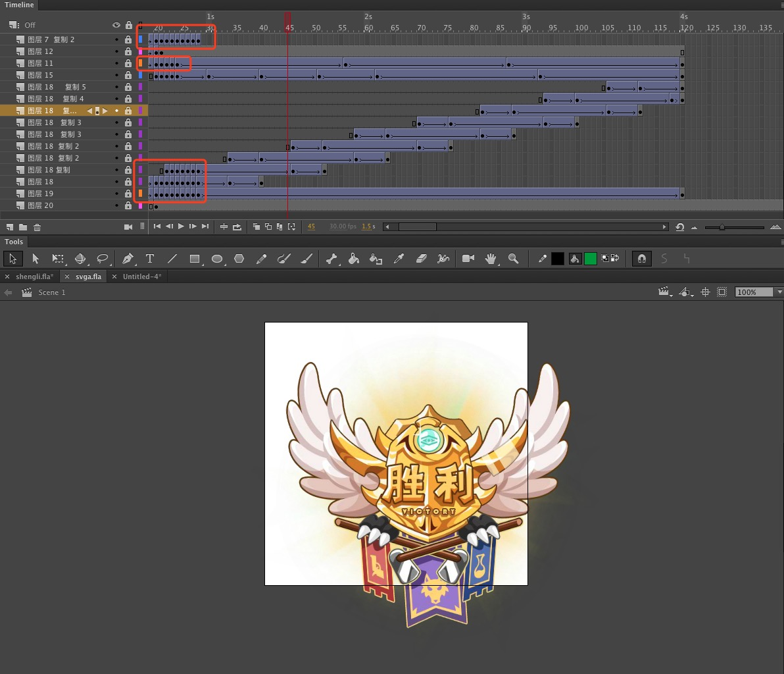Select the Ink Bottle tool
The image size is (784, 674).
[376, 259]
